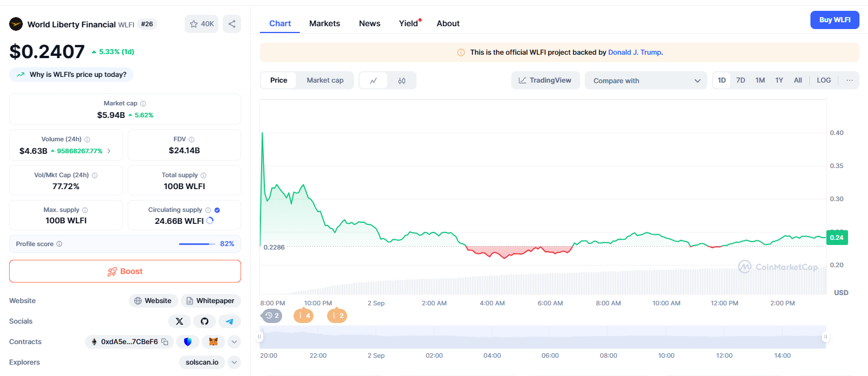Add WLFI to watchlist with star button

coord(201,24)
